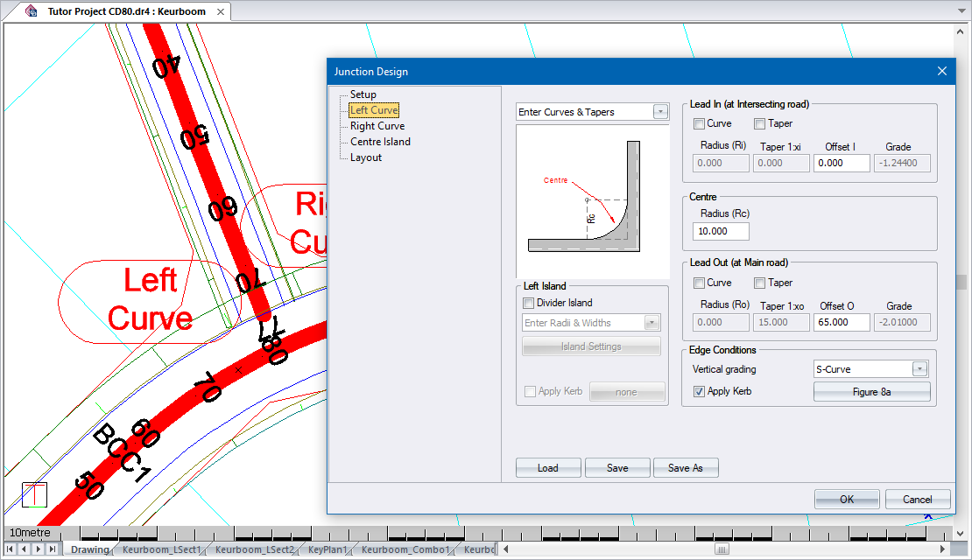Click horizontal scrollbar left arrow
This screenshot has height=560, width=972.
504,549
